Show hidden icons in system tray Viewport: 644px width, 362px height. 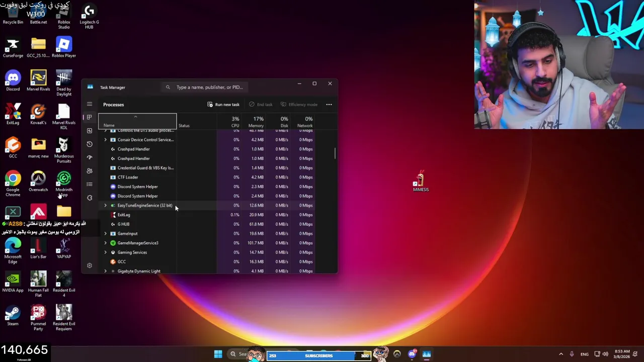[x=561, y=354]
